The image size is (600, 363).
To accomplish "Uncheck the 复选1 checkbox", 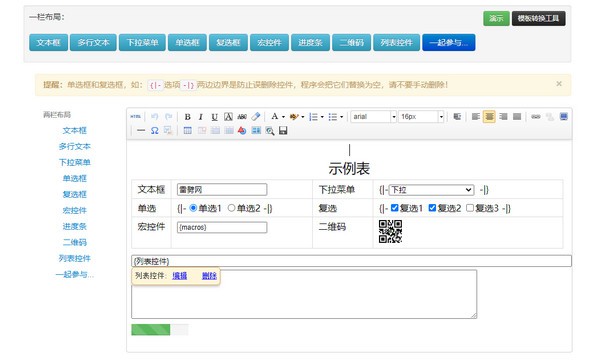I will point(395,208).
